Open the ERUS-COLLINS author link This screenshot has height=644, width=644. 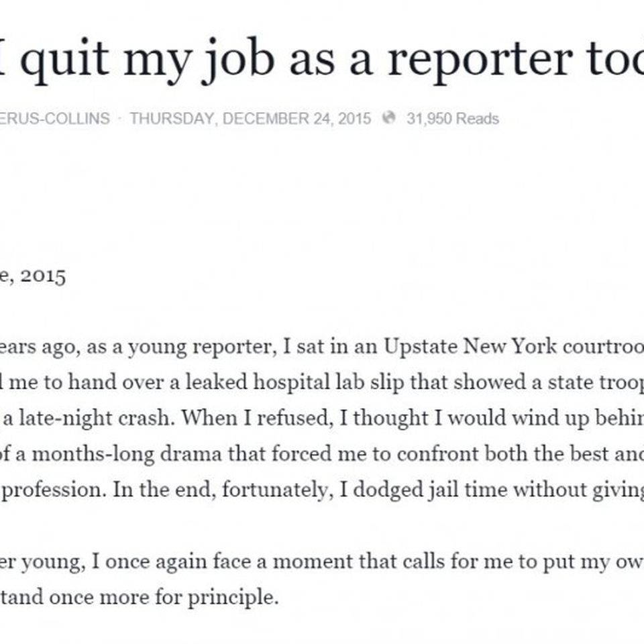click(54, 118)
